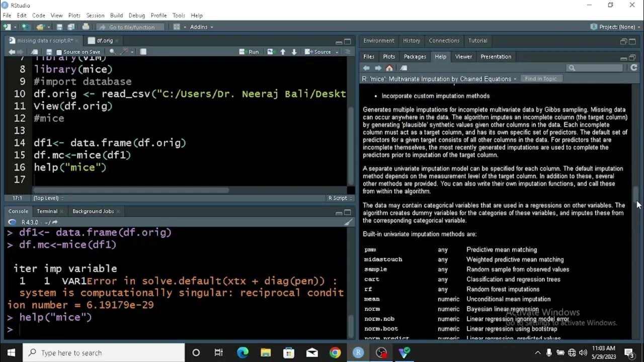Open the Profile menu
The width and height of the screenshot is (644, 362).
point(158,16)
